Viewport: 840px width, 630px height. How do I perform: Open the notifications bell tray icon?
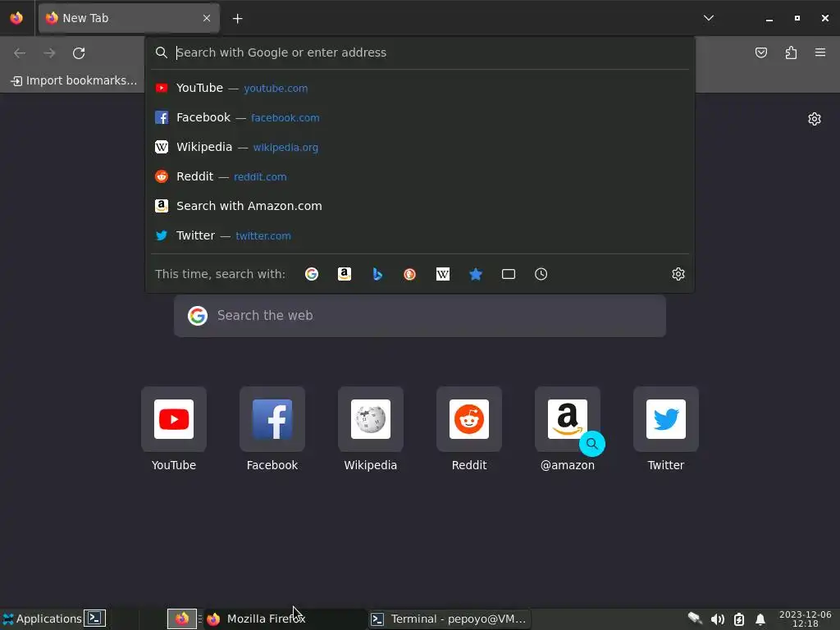(760, 619)
